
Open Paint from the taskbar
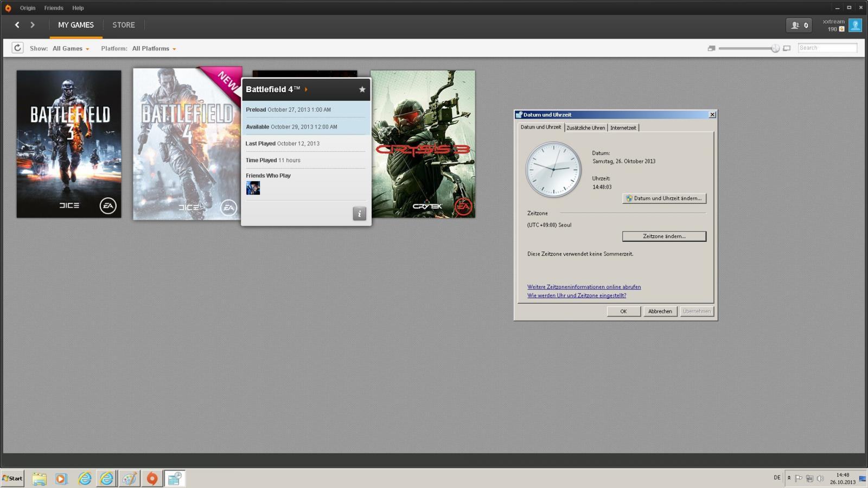click(129, 478)
